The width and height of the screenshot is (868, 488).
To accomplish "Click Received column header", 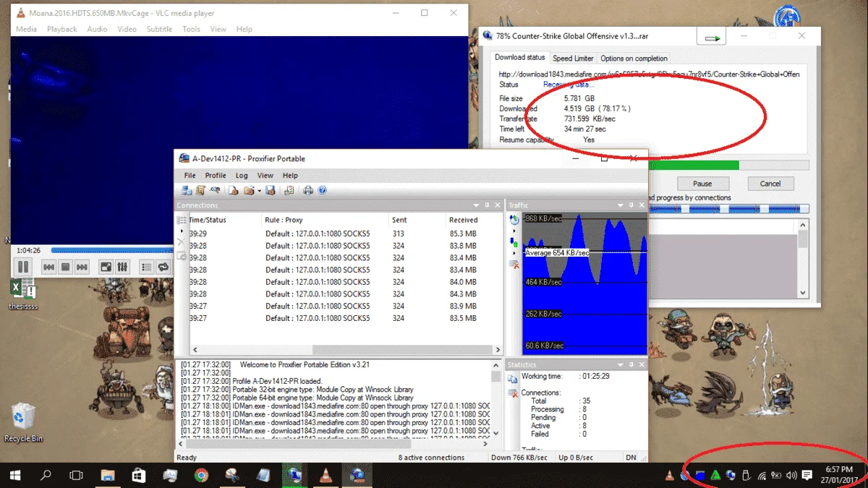I will click(464, 220).
